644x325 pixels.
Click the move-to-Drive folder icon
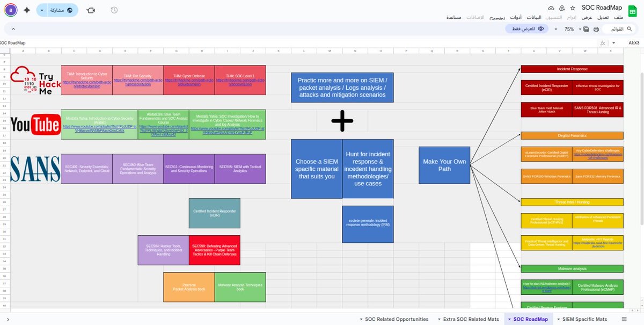point(561,8)
